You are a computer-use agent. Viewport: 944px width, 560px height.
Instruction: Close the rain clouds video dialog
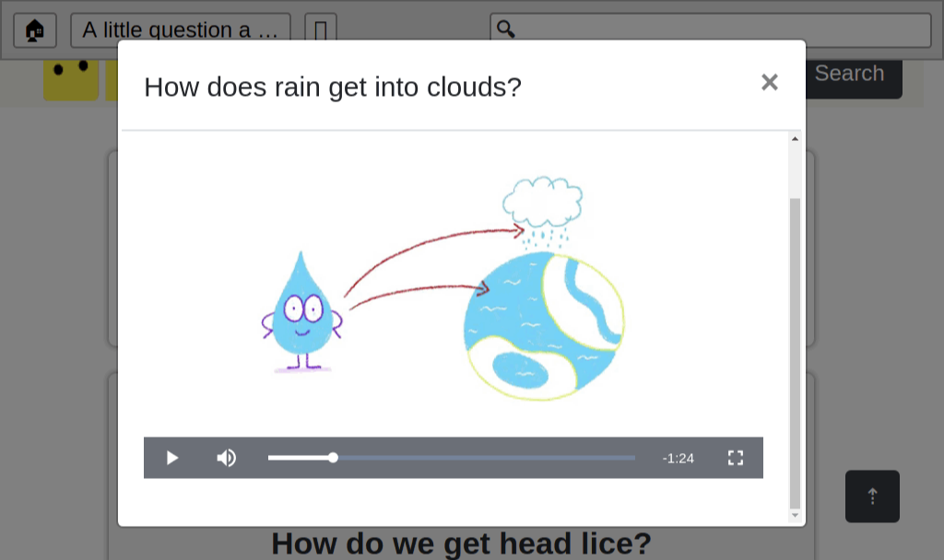point(769,83)
